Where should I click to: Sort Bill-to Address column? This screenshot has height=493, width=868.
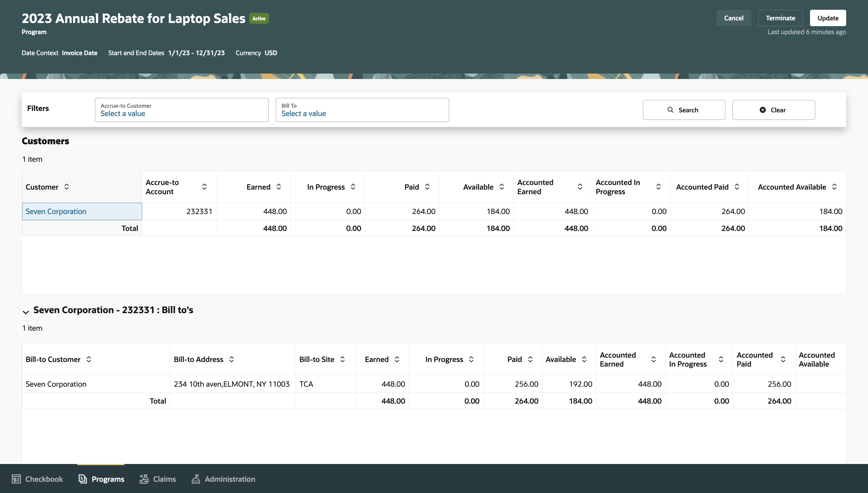[231, 359]
